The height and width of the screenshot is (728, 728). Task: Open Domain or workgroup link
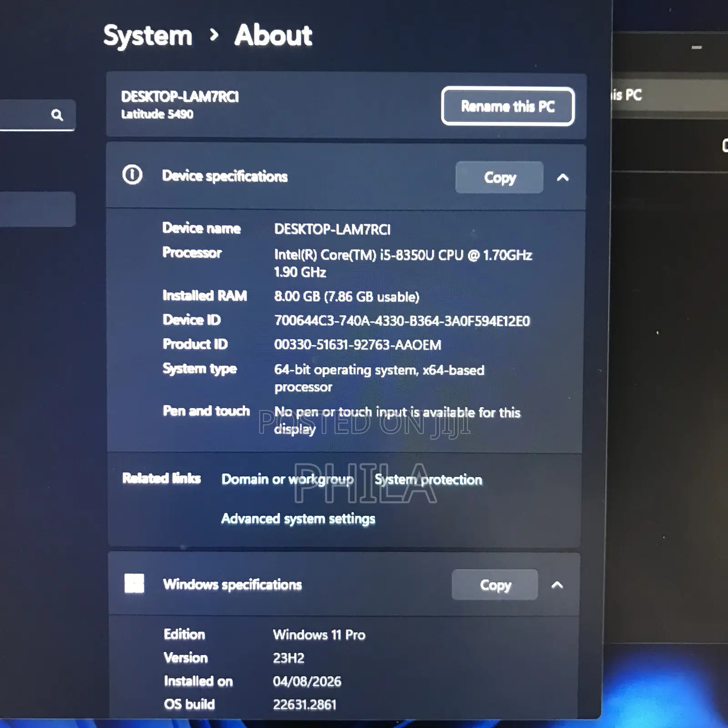click(x=288, y=479)
